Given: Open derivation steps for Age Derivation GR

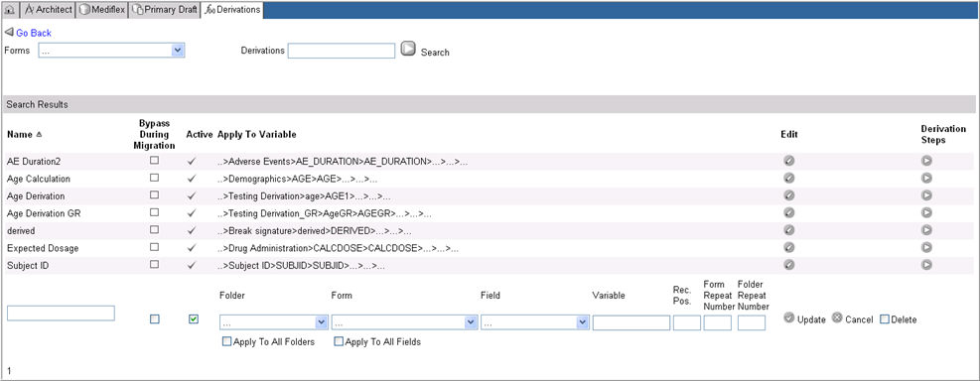Looking at the screenshot, I should [926, 213].
